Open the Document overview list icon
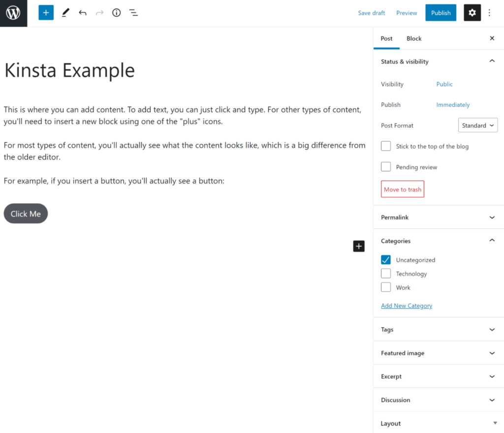This screenshot has height=433, width=504. (133, 12)
